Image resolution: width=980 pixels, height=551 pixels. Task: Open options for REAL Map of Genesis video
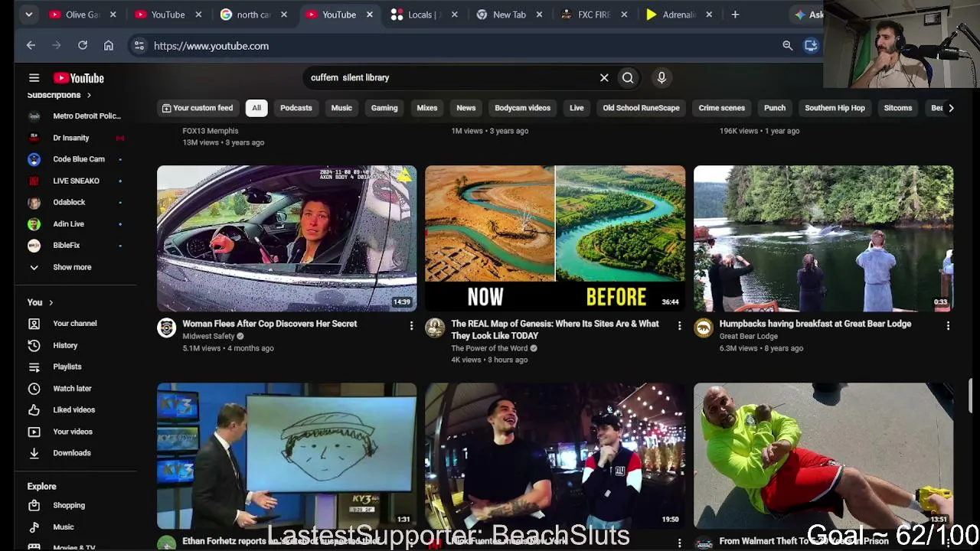pos(679,326)
